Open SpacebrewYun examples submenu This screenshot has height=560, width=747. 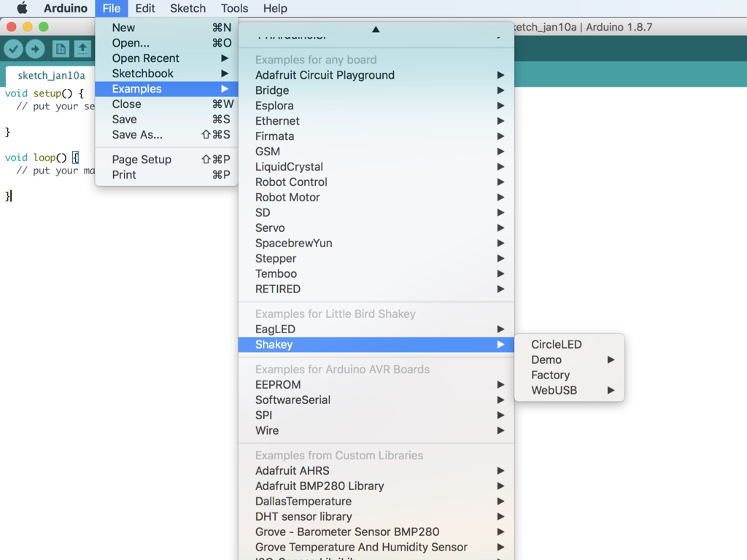tap(376, 243)
